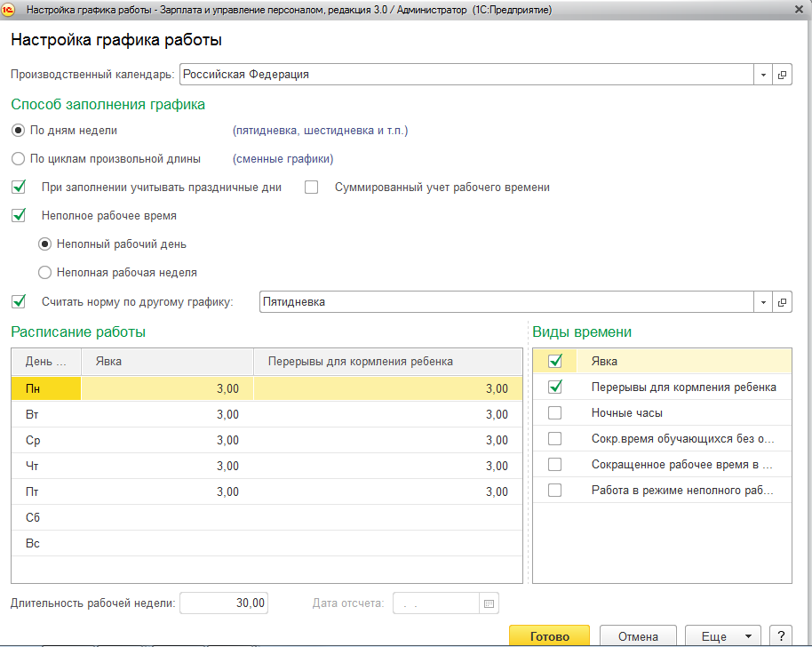Viewport: 812px width, 647px height.
Task: Select По циклам произвольной длины option
Action: [x=19, y=159]
